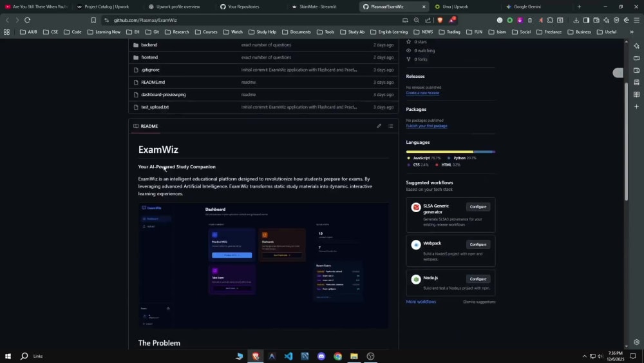Image resolution: width=644 pixels, height=363 pixels.
Task: Open new tab with plus button
Action: click(x=579, y=6)
